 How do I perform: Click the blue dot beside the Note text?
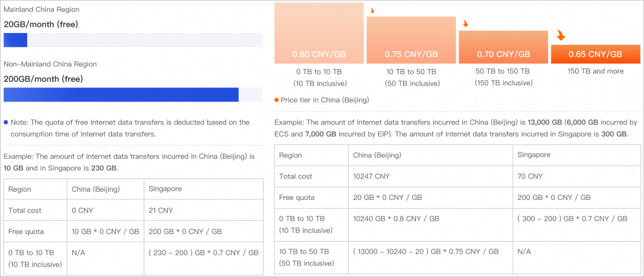point(6,122)
